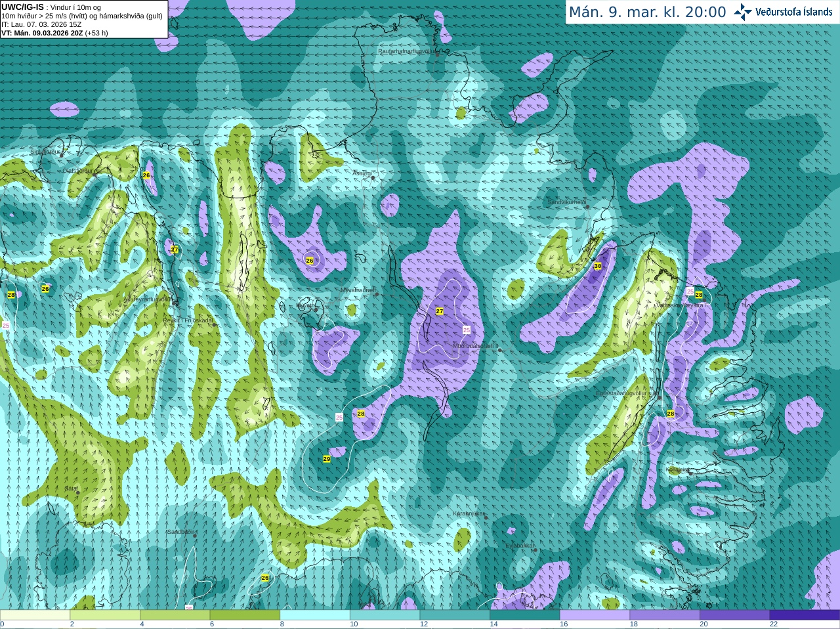Image resolution: width=840 pixels, height=629 pixels.
Task: Click the 10–12 m/s light teal legend swatch
Action: 385,615
